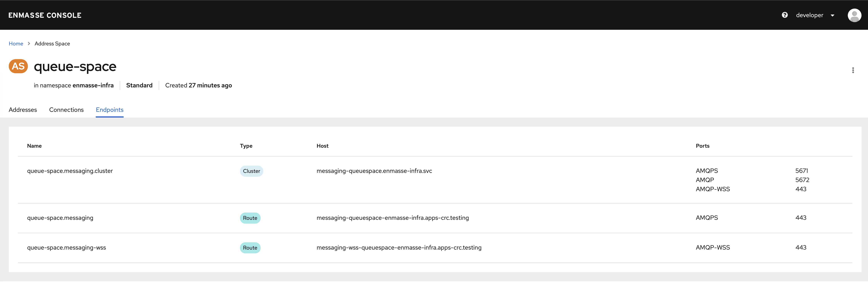
Task: Click the Host column header
Action: tap(322, 146)
